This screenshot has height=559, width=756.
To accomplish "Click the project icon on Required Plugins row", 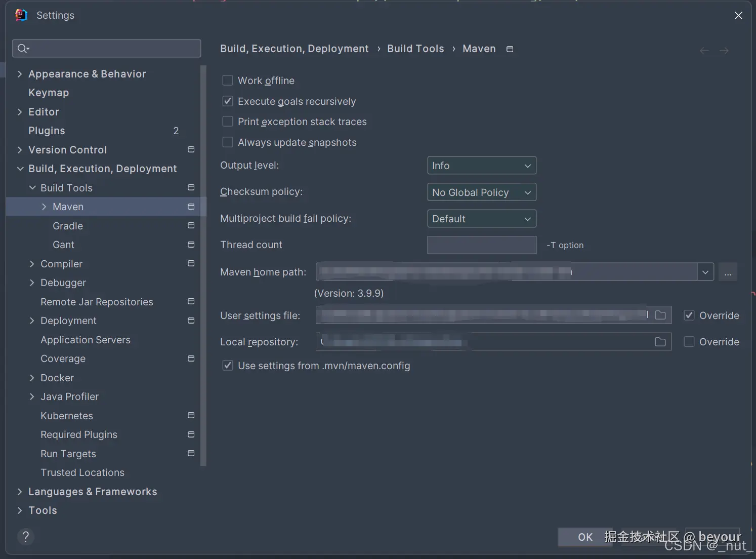I will [x=191, y=434].
